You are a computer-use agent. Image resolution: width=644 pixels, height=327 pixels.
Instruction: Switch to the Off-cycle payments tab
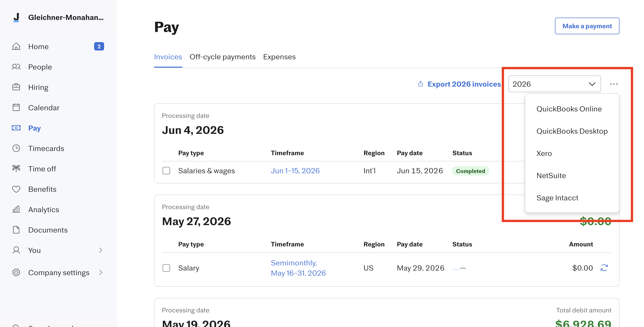click(x=223, y=57)
